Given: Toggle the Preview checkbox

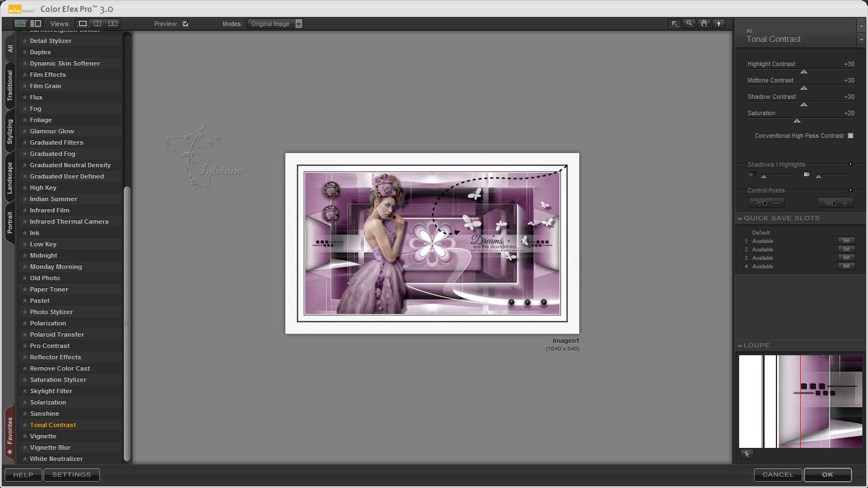Looking at the screenshot, I should pyautogui.click(x=185, y=24).
